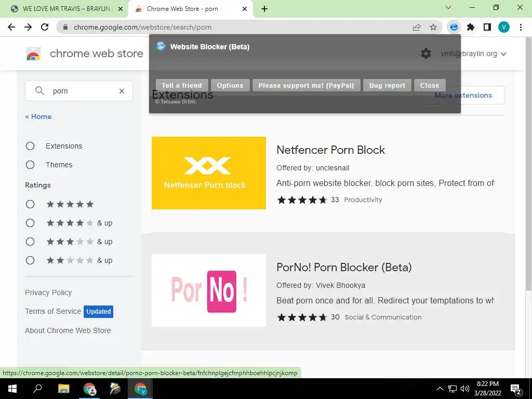Open About Chrome Web Store link
Image resolution: width=532 pixels, height=399 pixels.
tap(68, 330)
